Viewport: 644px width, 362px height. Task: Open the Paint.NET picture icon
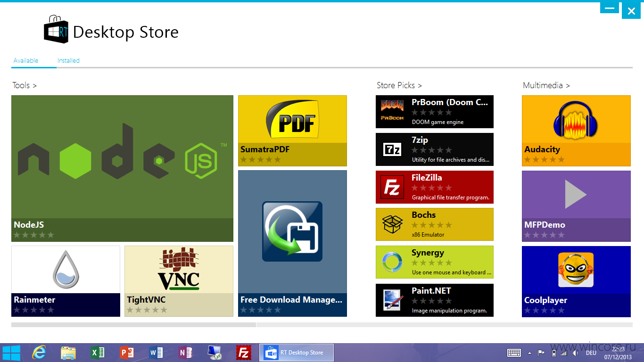(x=392, y=300)
